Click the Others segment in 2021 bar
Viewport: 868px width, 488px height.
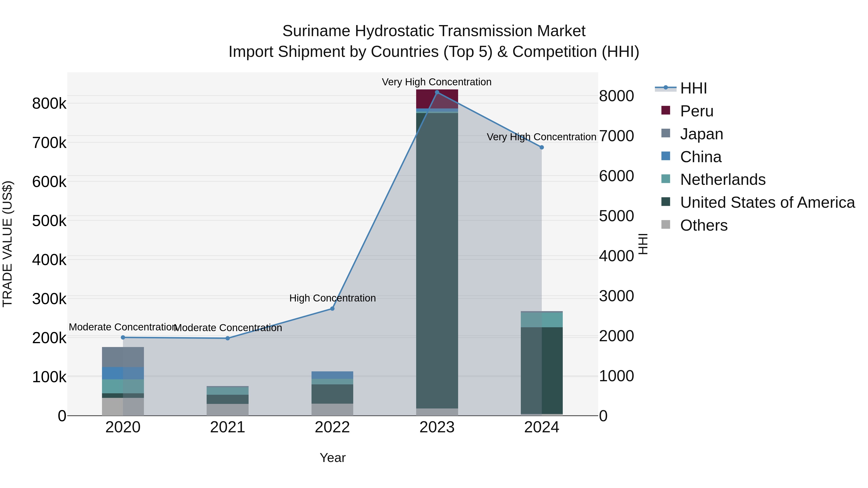tap(227, 410)
